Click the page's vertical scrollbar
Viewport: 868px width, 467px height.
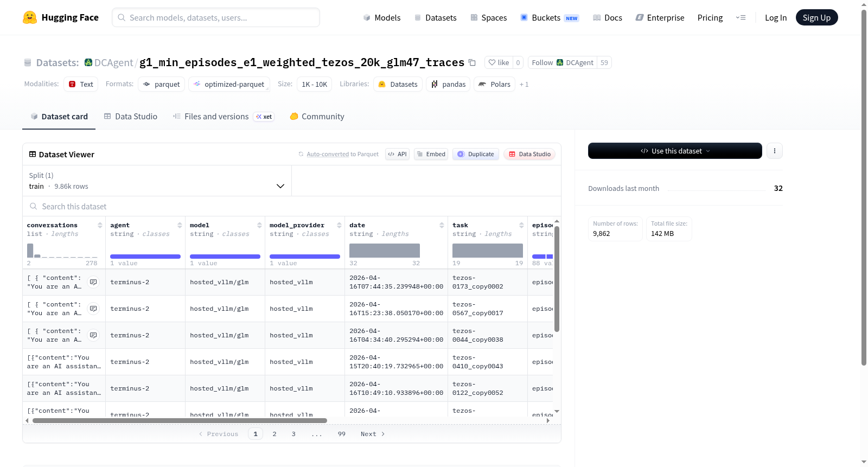pyautogui.click(x=864, y=188)
